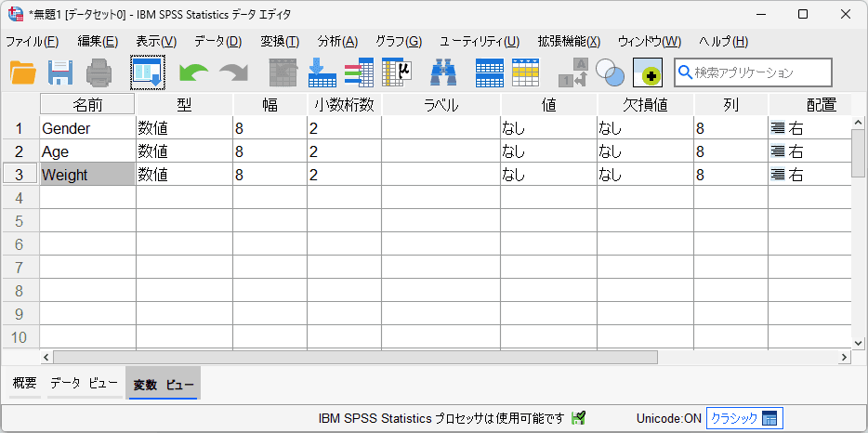Click the Use variable sets circles icon
This screenshot has height=433, width=868.
[x=610, y=72]
